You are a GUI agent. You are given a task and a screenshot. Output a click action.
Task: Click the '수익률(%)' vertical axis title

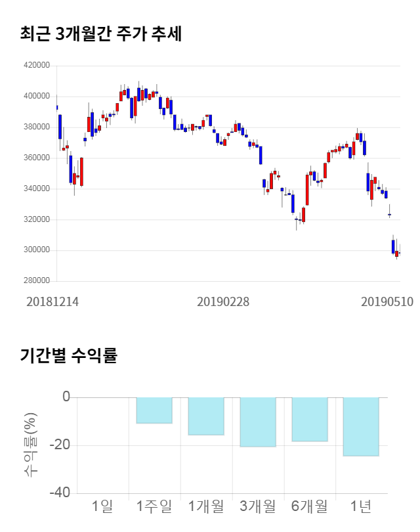tap(31, 445)
